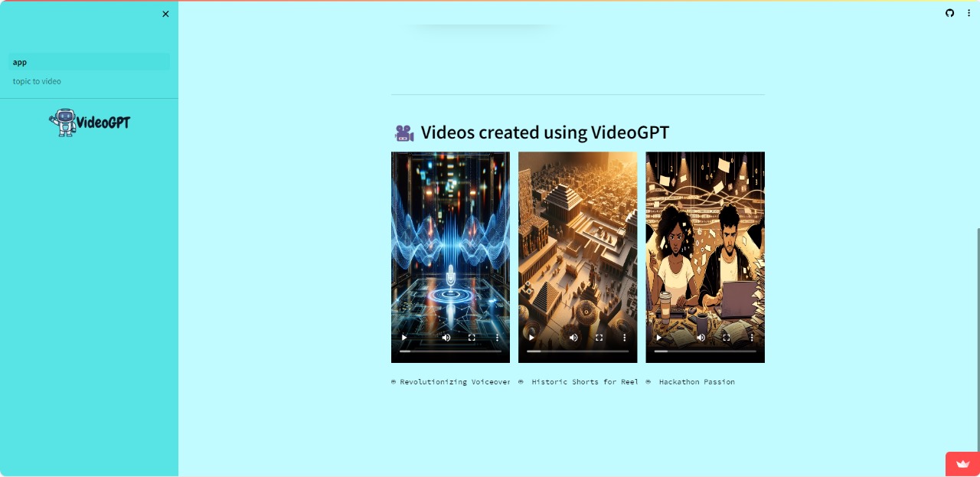Fullscreen the Historic Shorts for Reel video
Viewport: 980px width, 477px height.
pos(599,337)
